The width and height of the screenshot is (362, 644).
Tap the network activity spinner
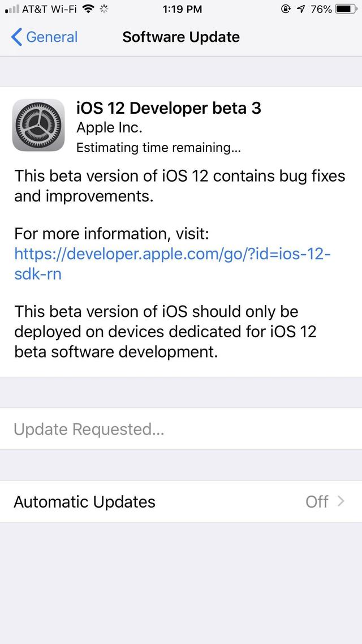pos(104,9)
